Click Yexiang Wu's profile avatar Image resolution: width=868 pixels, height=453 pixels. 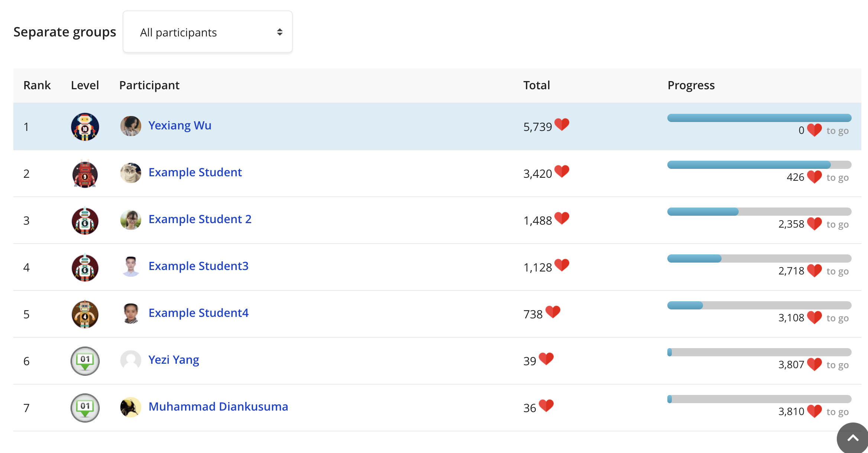(131, 126)
